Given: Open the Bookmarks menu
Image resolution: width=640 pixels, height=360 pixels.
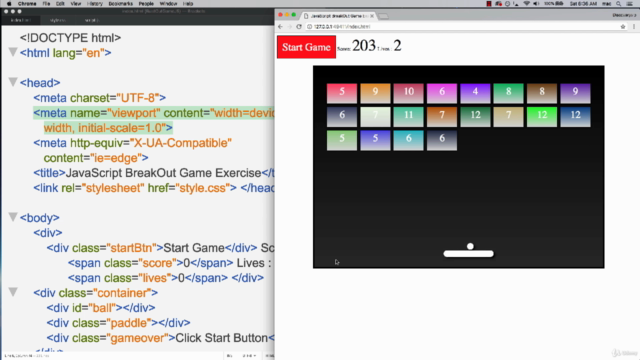Looking at the screenshot, I should 120,4.
